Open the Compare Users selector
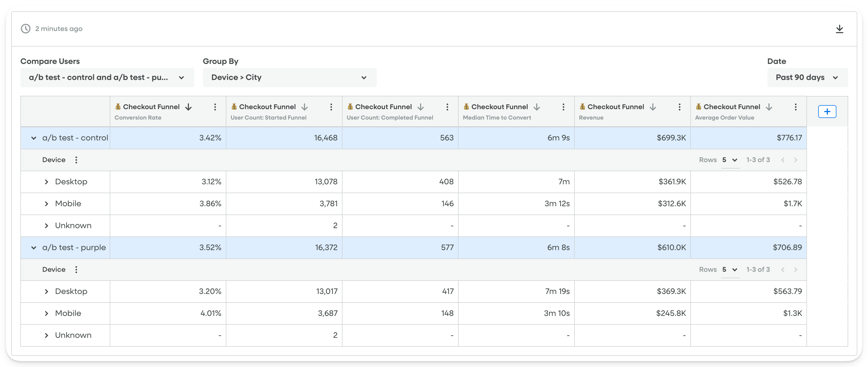Image resolution: width=868 pixels, height=367 pixels. point(107,78)
